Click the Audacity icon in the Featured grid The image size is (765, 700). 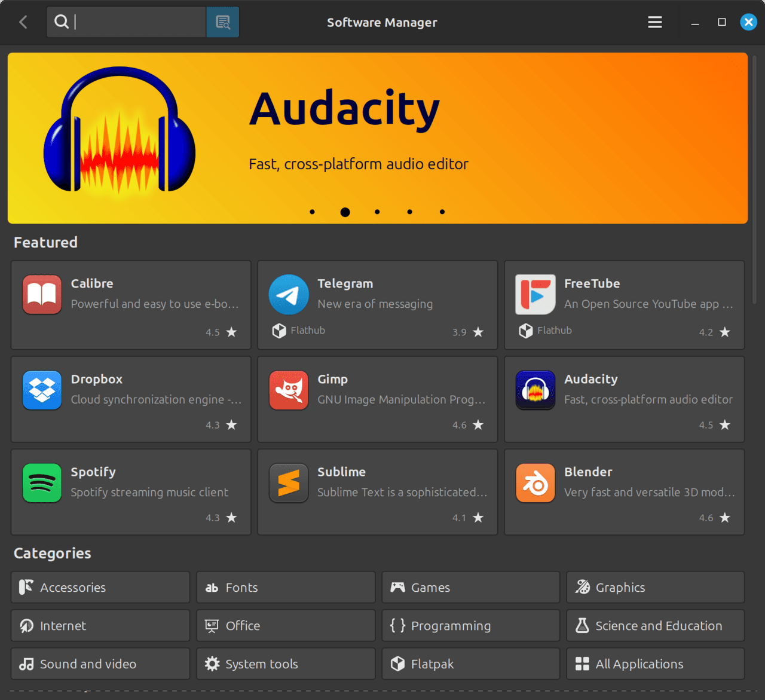pyautogui.click(x=535, y=390)
